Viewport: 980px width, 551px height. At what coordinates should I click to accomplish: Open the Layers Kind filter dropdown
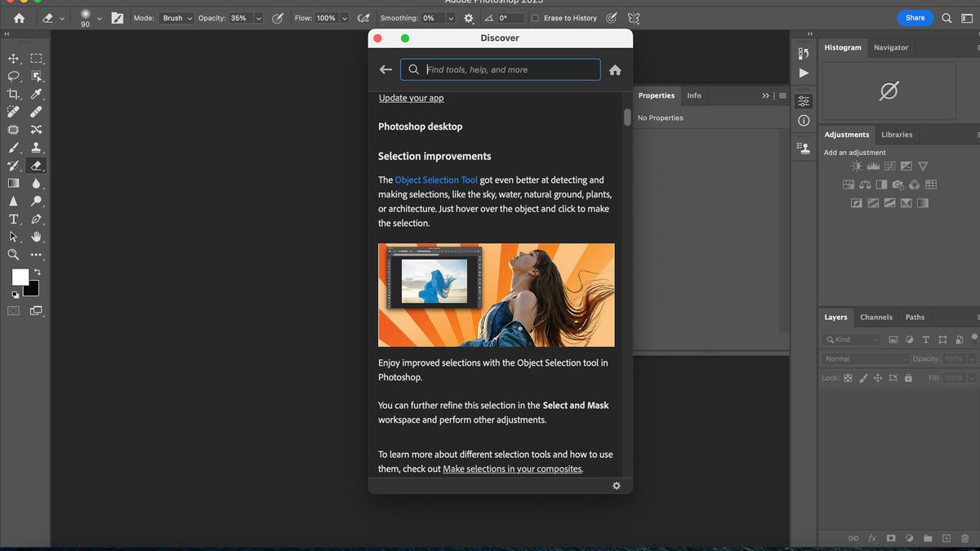tap(851, 340)
